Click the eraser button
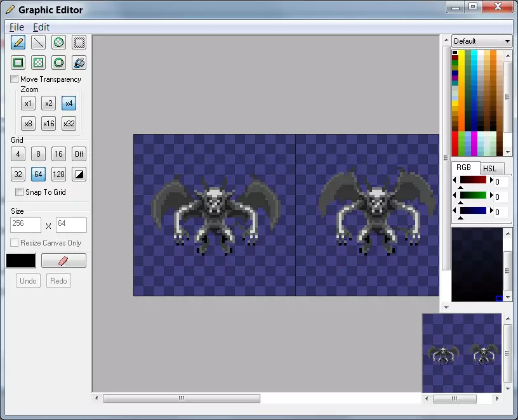The height and width of the screenshot is (420, 518). [63, 261]
